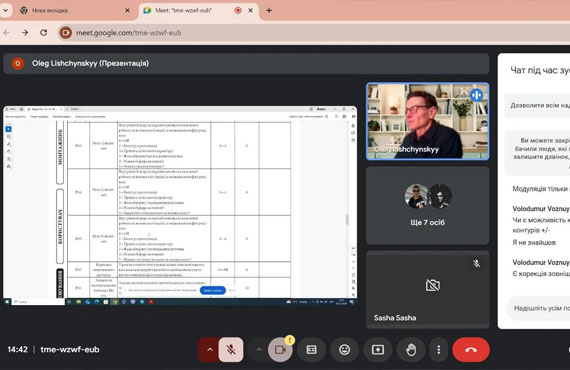Select the Sasha Sasha participant tile
This screenshot has height=370, width=570.
428,290
